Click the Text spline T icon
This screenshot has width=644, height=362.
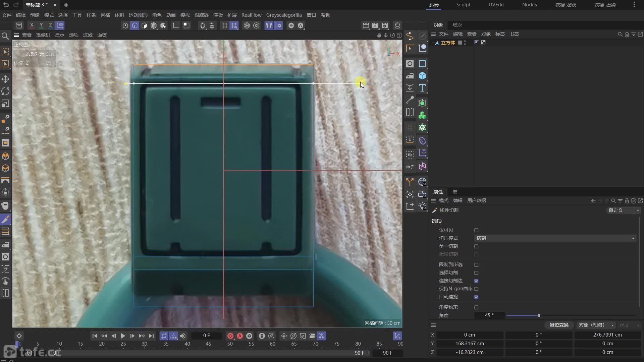(x=422, y=88)
